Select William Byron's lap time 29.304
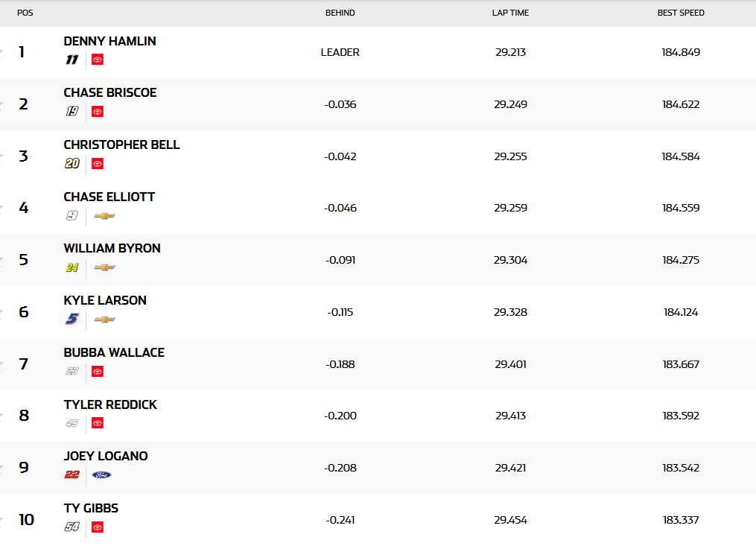The width and height of the screenshot is (756, 546). pos(510,260)
